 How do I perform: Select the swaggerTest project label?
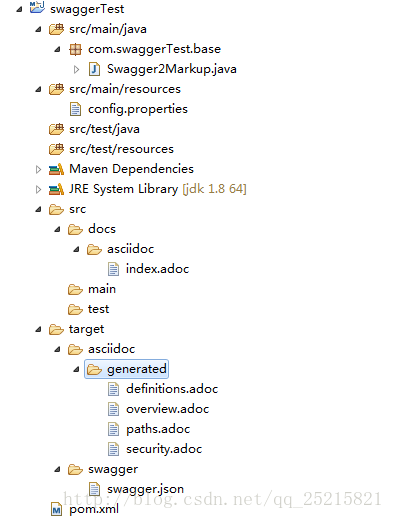(x=87, y=9)
